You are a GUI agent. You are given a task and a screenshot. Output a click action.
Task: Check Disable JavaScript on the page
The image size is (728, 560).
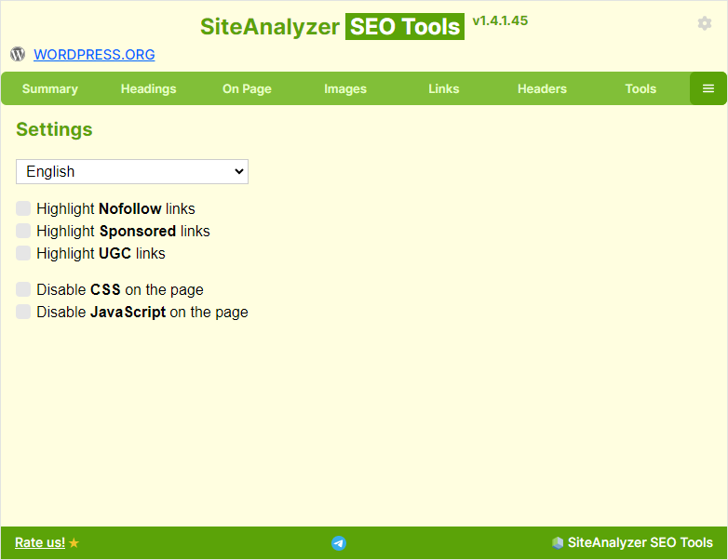(x=23, y=312)
